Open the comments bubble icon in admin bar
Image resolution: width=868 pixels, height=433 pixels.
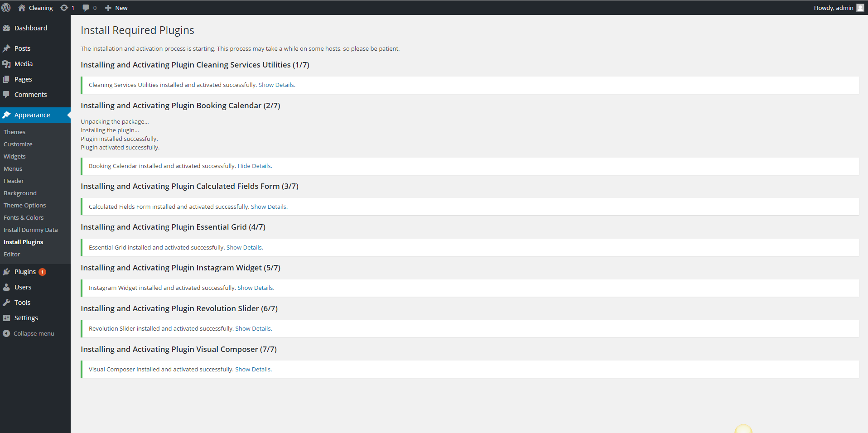86,8
